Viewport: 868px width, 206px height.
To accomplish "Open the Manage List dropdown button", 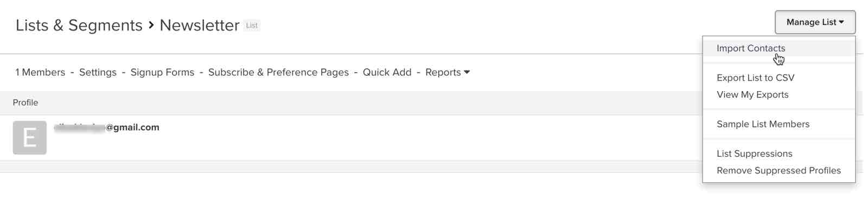I will [815, 22].
